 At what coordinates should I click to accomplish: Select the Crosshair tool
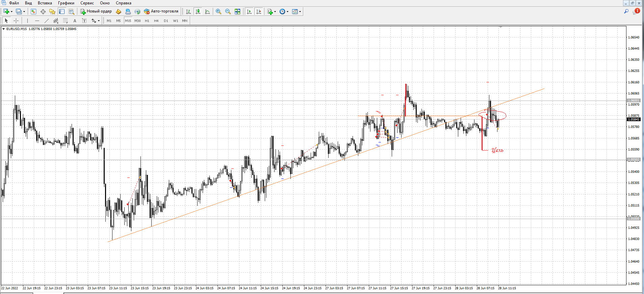(16, 21)
